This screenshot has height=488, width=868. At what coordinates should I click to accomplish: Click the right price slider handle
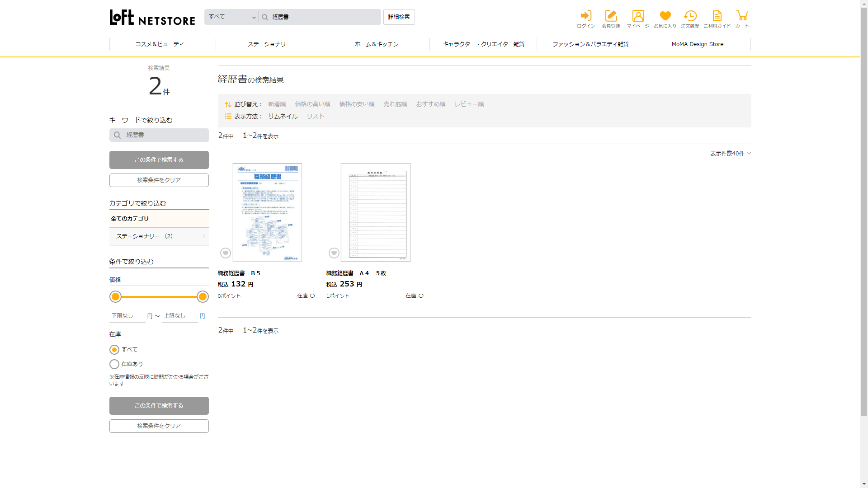[203, 297]
